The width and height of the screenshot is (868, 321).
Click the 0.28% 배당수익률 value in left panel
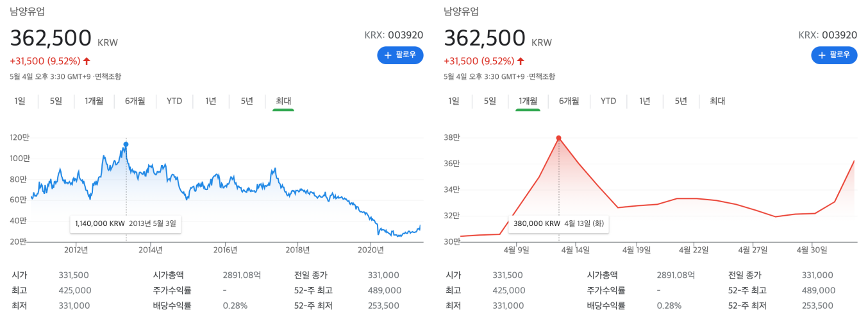[x=235, y=306]
